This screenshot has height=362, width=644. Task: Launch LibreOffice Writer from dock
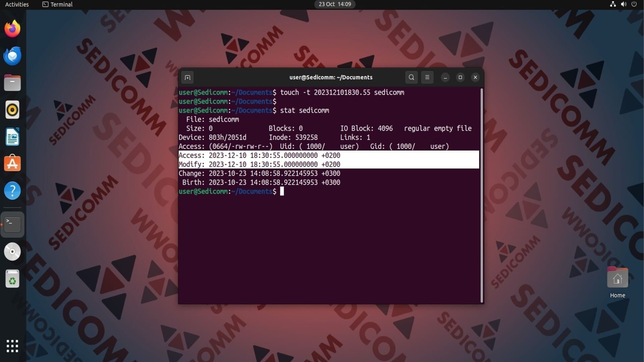pos(12,137)
